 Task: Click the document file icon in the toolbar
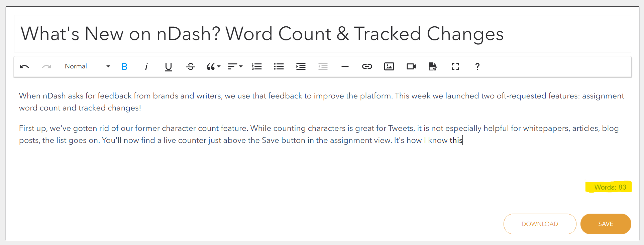point(433,66)
